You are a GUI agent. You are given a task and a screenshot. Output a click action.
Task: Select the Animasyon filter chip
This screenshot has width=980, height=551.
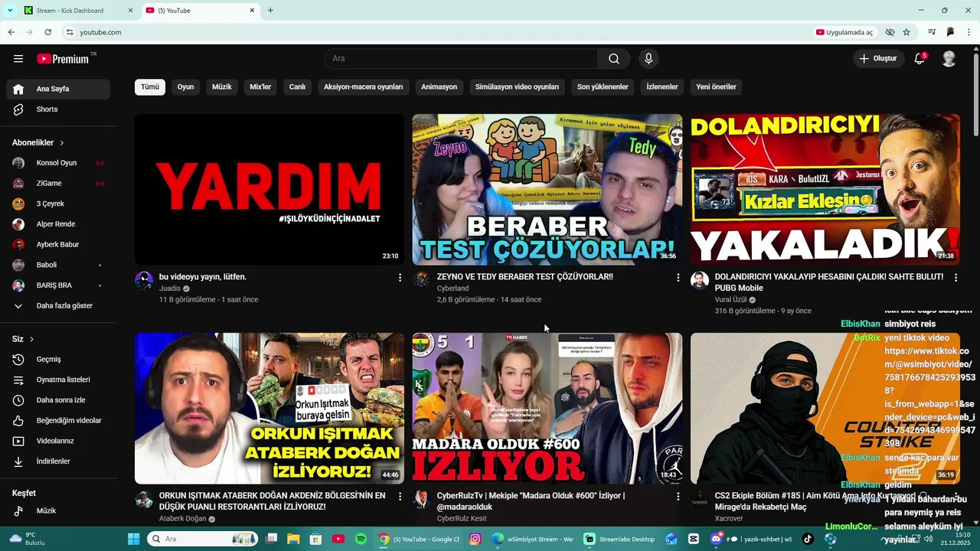tap(439, 87)
